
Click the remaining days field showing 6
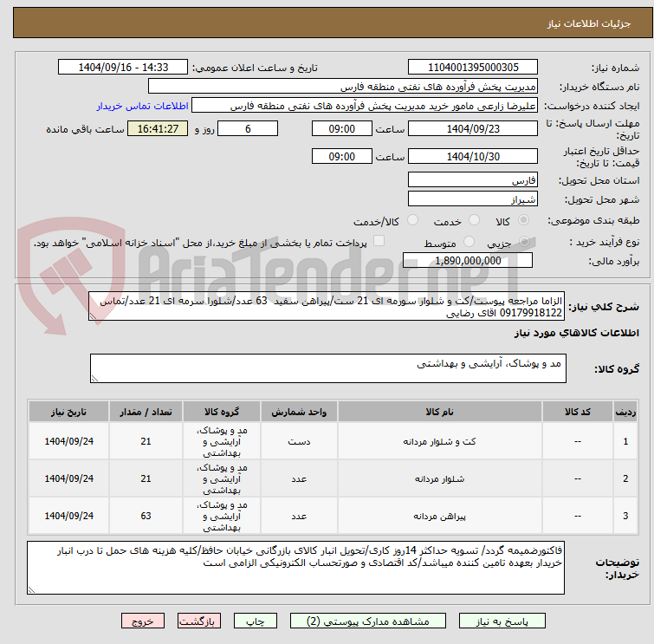pos(248,128)
